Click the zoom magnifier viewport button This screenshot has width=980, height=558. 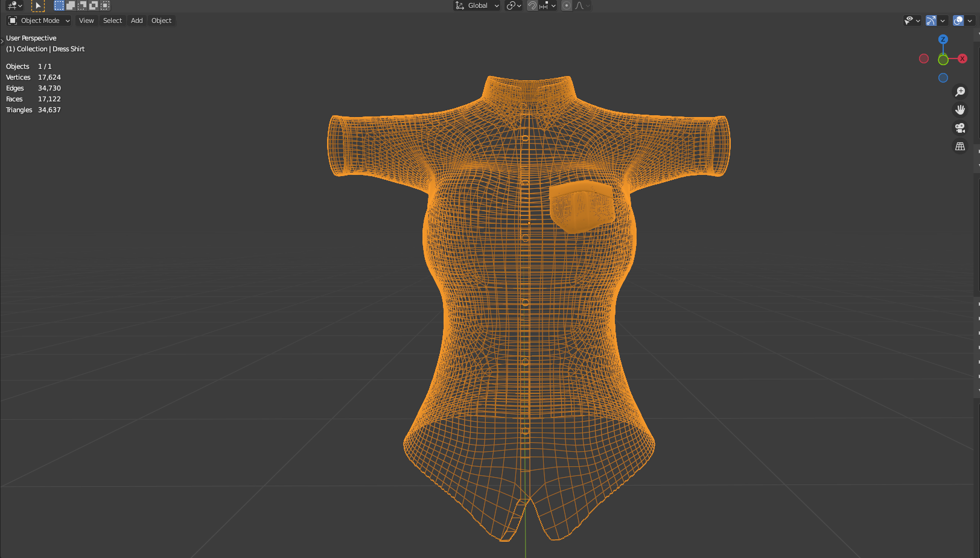click(960, 92)
